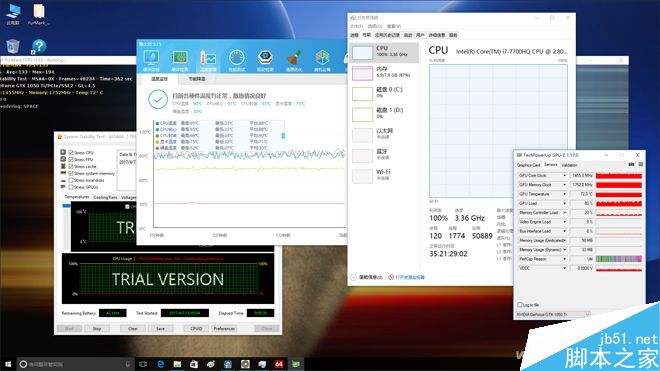Image resolution: width=660 pixels, height=371 pixels.
Task: Open the Video Engine Load dropdown
Action: [x=564, y=222]
